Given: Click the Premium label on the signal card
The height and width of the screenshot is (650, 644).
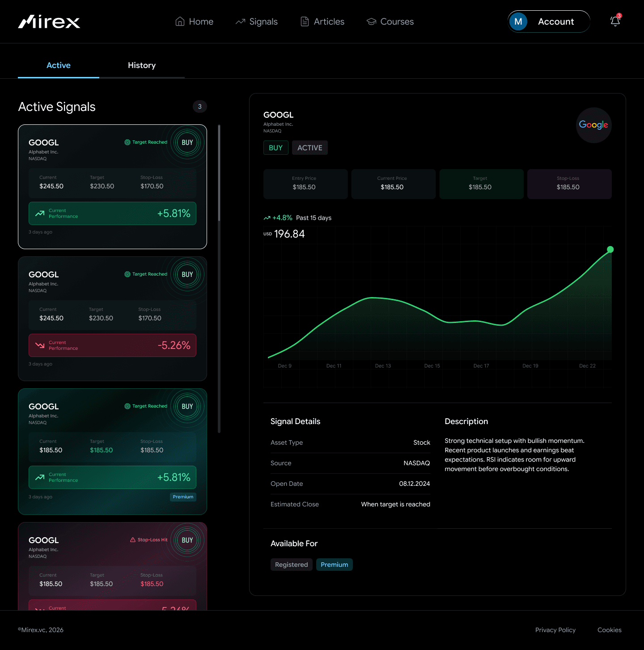Looking at the screenshot, I should [183, 497].
